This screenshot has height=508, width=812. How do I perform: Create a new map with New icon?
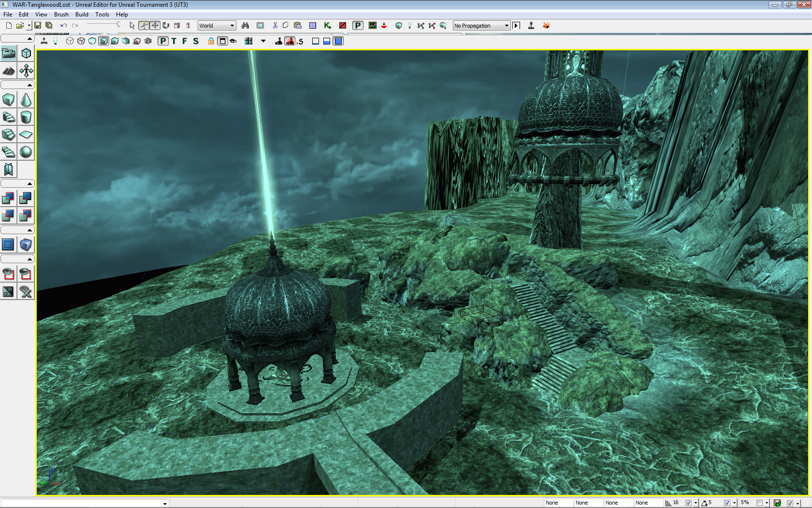click(9, 26)
